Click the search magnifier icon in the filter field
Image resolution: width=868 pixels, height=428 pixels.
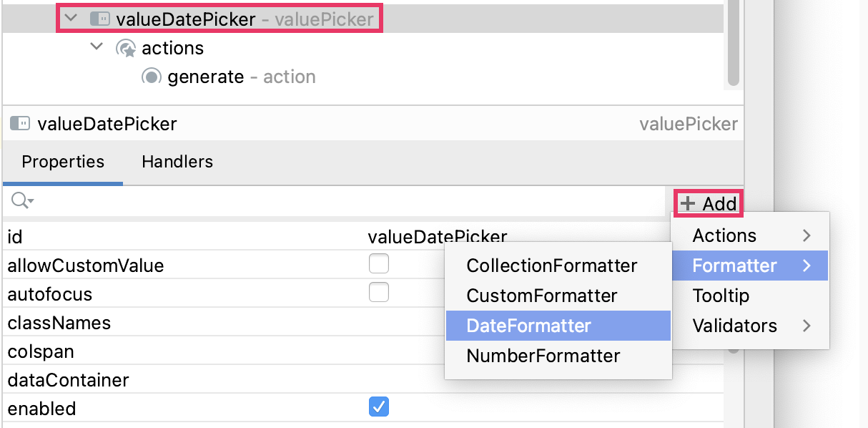coord(17,200)
